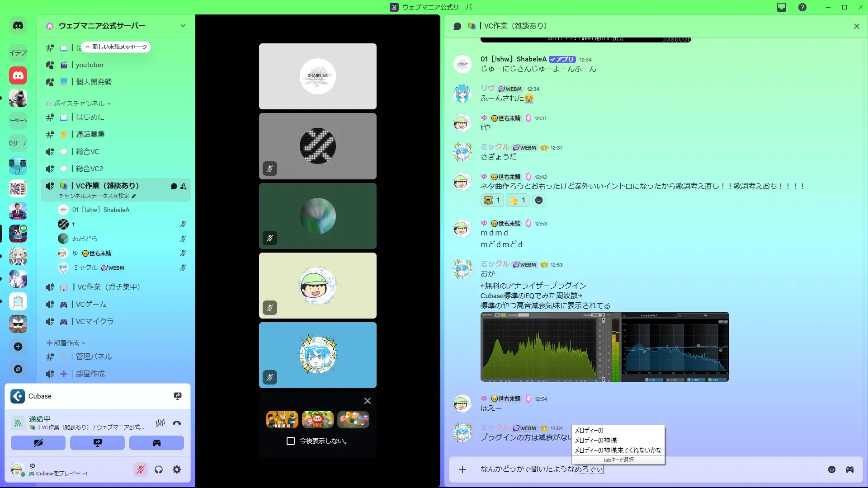Viewport: 868px width, 488px height.
Task: Check the 今後表示しない checkbox
Action: (x=291, y=441)
